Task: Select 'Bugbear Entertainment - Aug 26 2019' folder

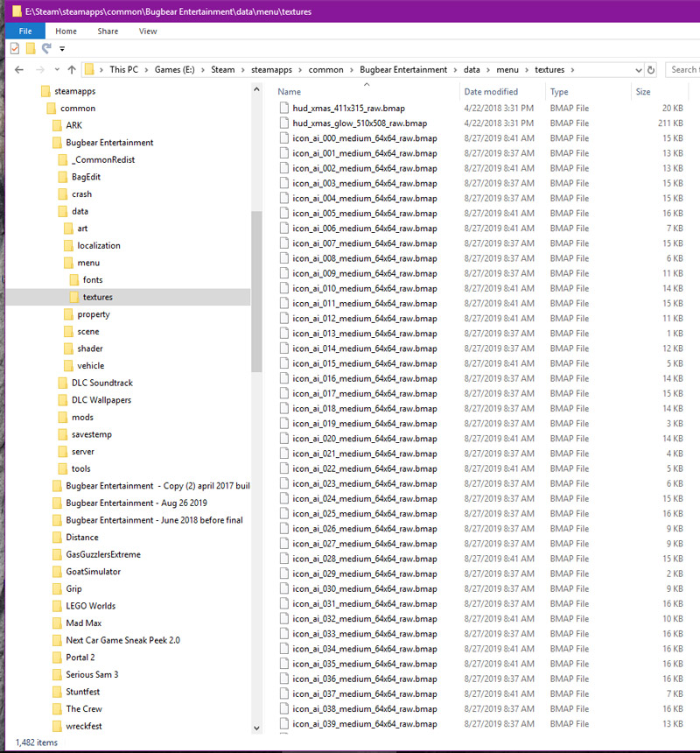Action: pos(136,503)
